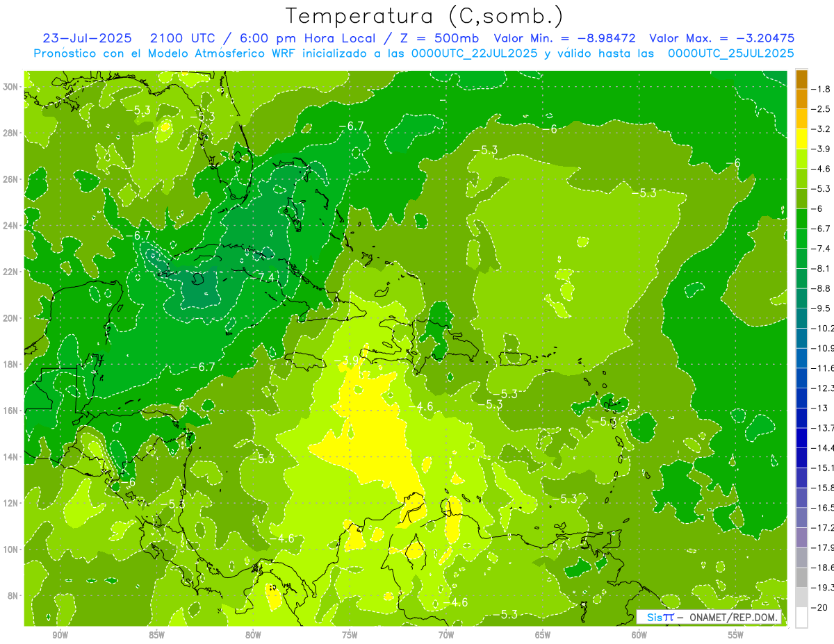Click the '80W' longitude axis label

pos(253,636)
